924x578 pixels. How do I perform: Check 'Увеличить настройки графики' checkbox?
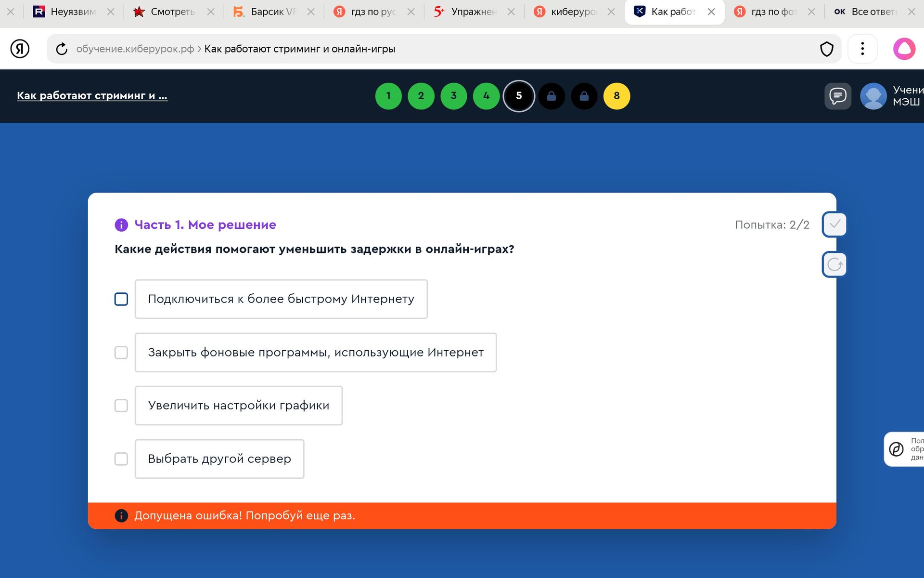click(x=121, y=406)
